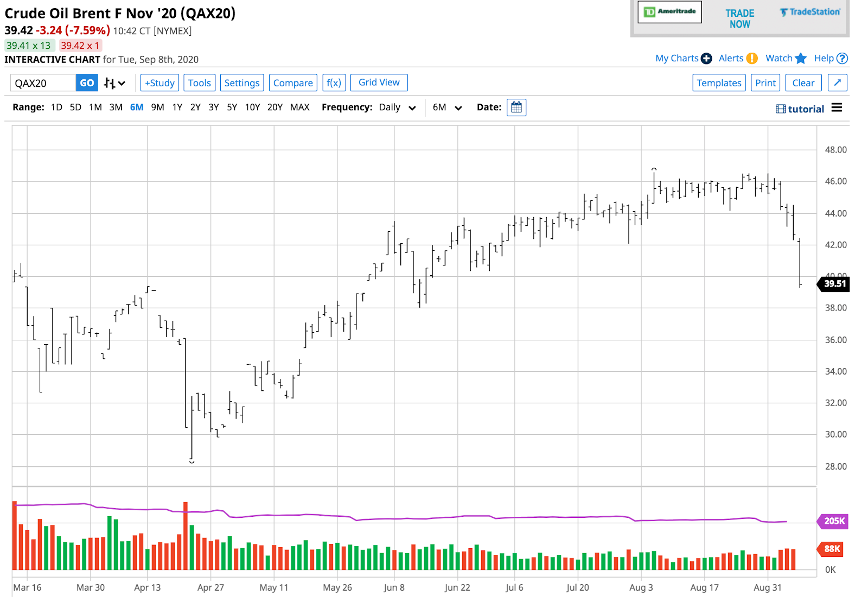868x602 pixels.
Task: Open the Alerts link
Action: click(x=731, y=59)
